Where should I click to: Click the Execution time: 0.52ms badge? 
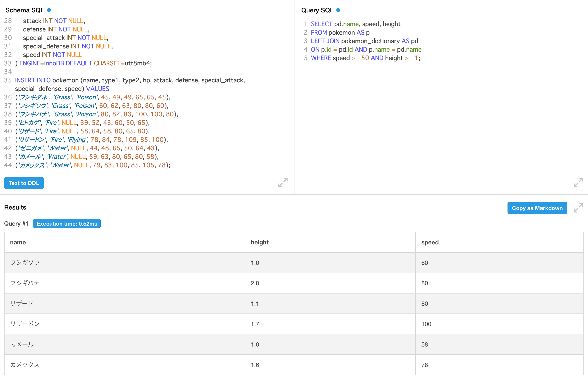(67, 224)
